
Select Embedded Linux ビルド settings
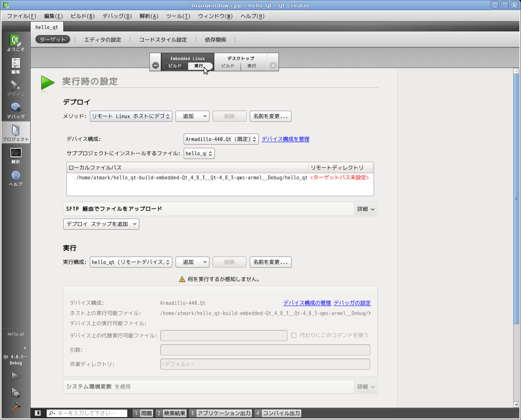click(x=175, y=66)
